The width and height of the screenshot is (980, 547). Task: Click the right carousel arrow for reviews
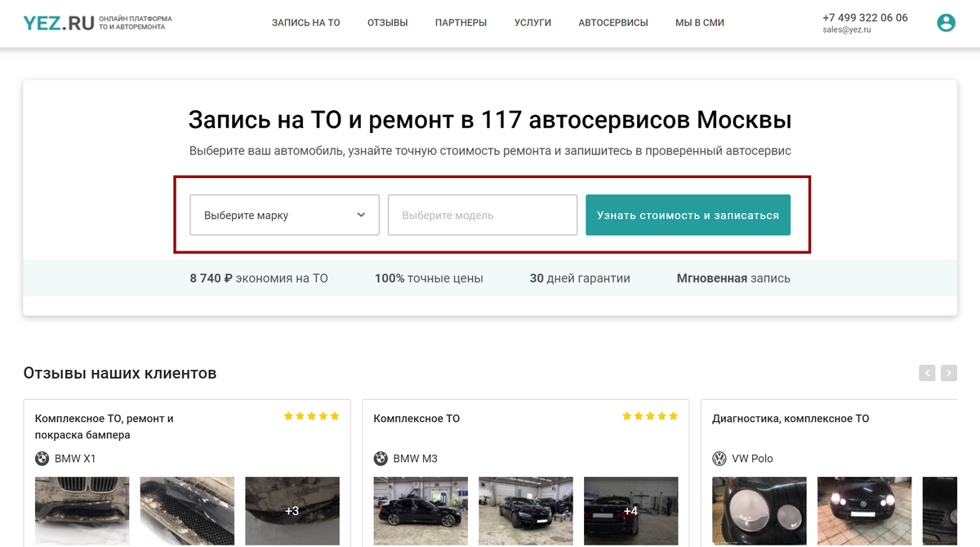(949, 372)
